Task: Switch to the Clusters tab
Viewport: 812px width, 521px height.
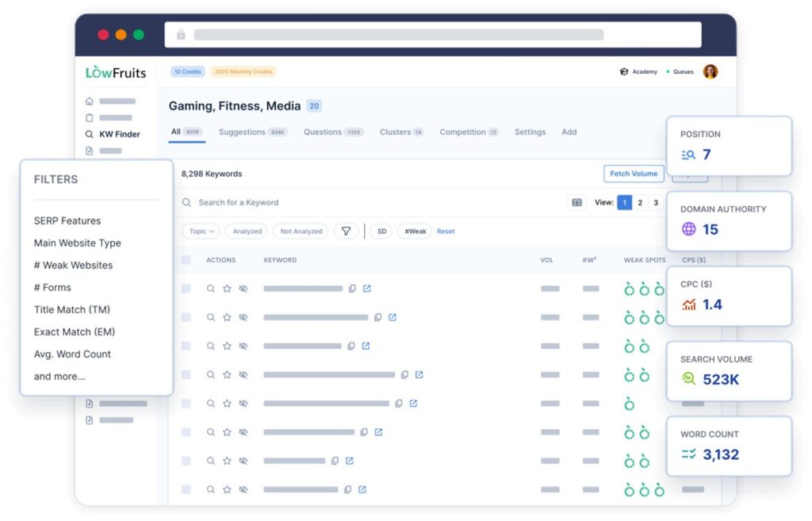Action: tap(402, 132)
